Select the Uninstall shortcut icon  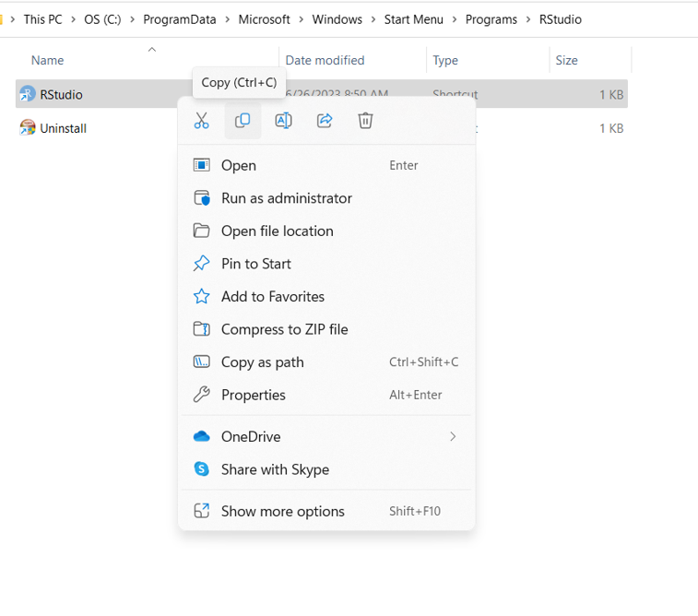click(28, 128)
